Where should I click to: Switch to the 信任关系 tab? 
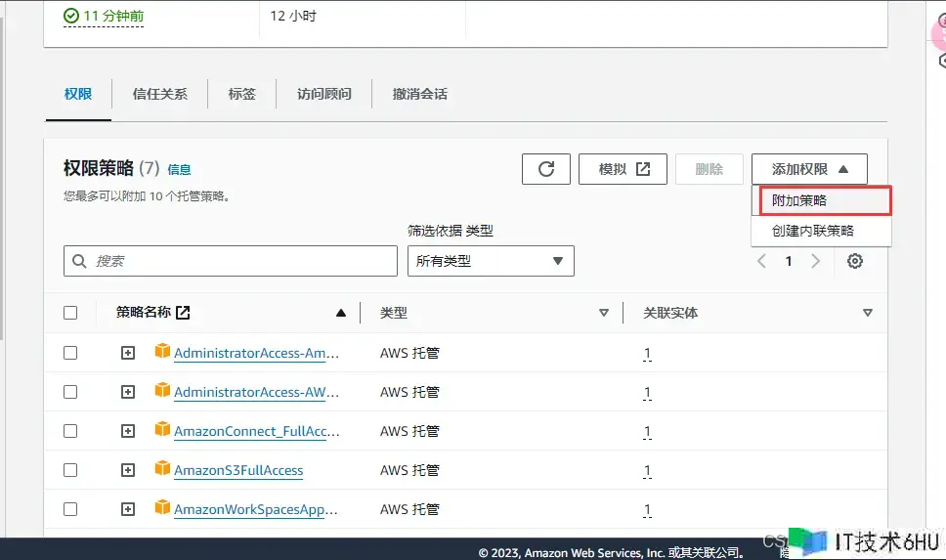(160, 94)
